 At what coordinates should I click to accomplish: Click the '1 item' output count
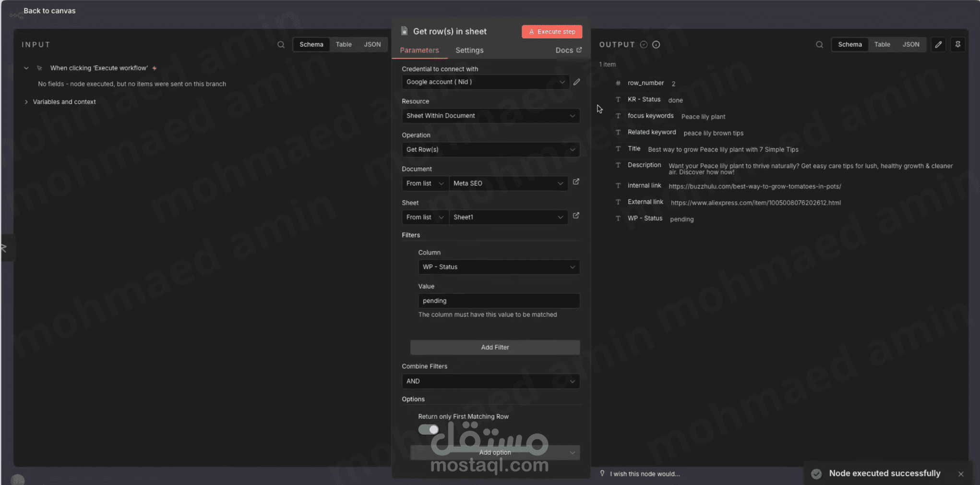click(x=607, y=64)
